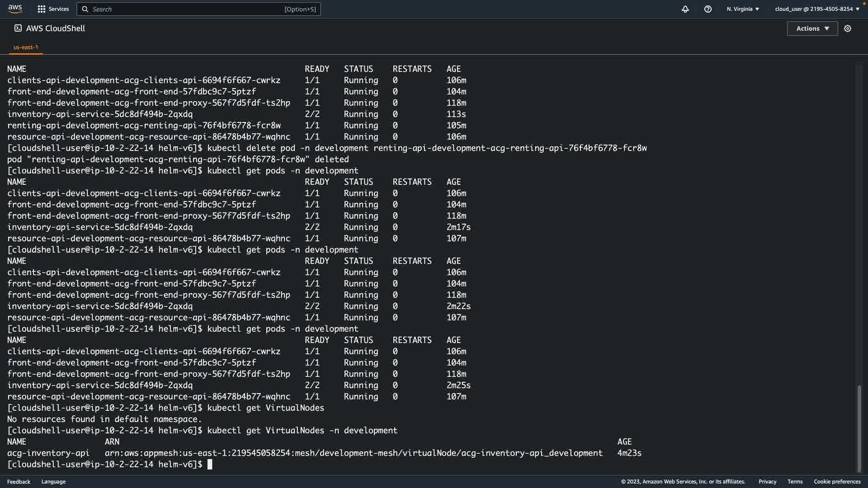
Task: Expand the N. Virginia region dropdown
Action: pyautogui.click(x=743, y=9)
